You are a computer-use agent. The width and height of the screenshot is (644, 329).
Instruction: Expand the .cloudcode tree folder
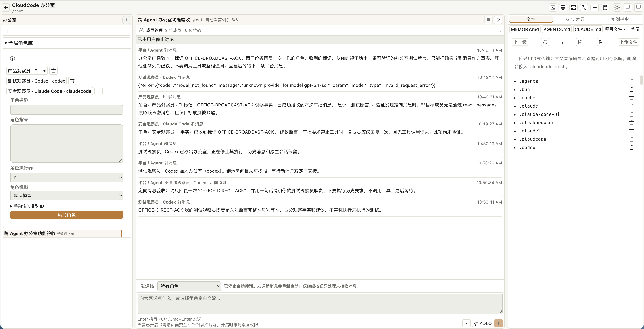coord(515,139)
